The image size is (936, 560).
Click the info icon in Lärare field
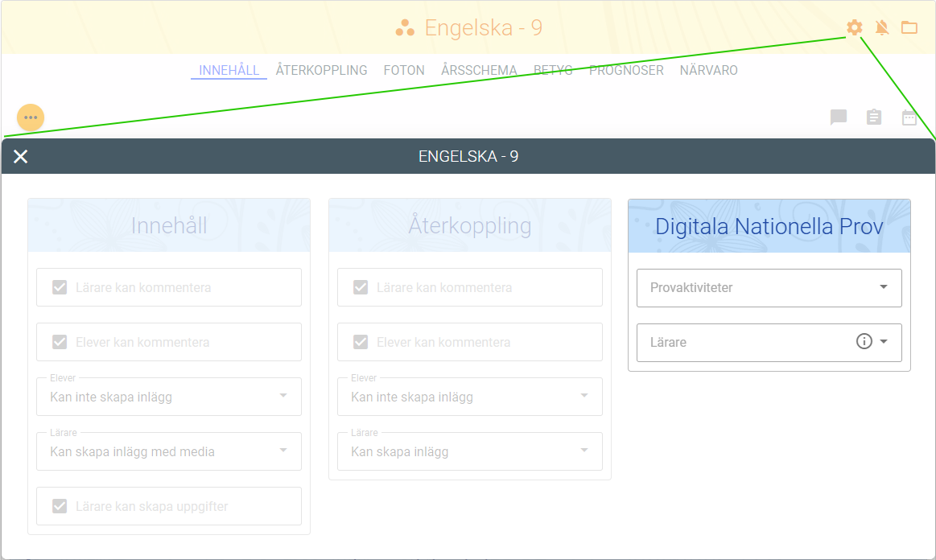(x=864, y=342)
